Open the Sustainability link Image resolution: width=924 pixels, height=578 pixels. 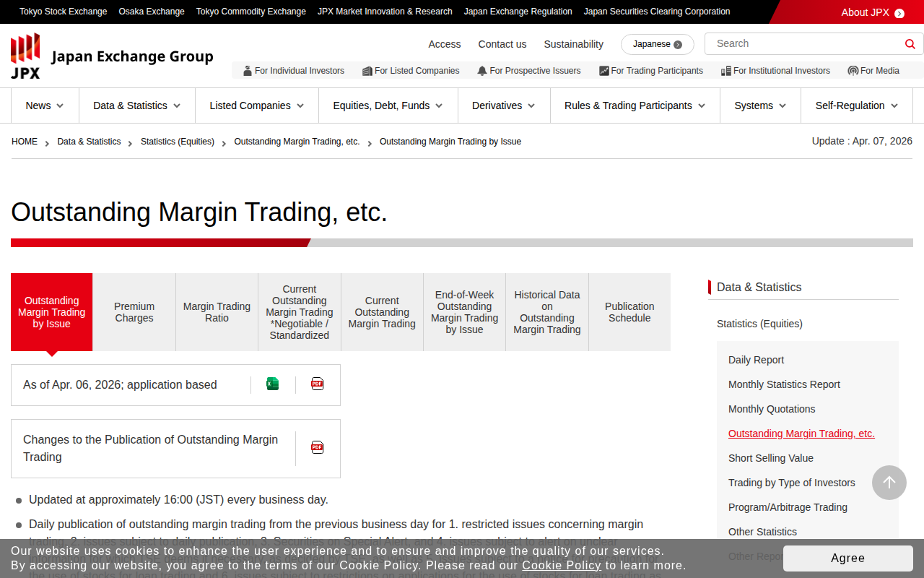coord(574,44)
